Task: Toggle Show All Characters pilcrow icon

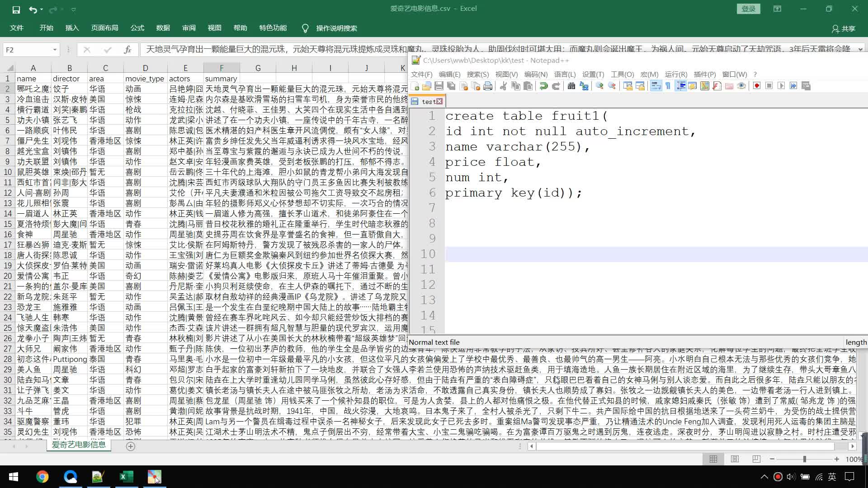Action: point(668,86)
